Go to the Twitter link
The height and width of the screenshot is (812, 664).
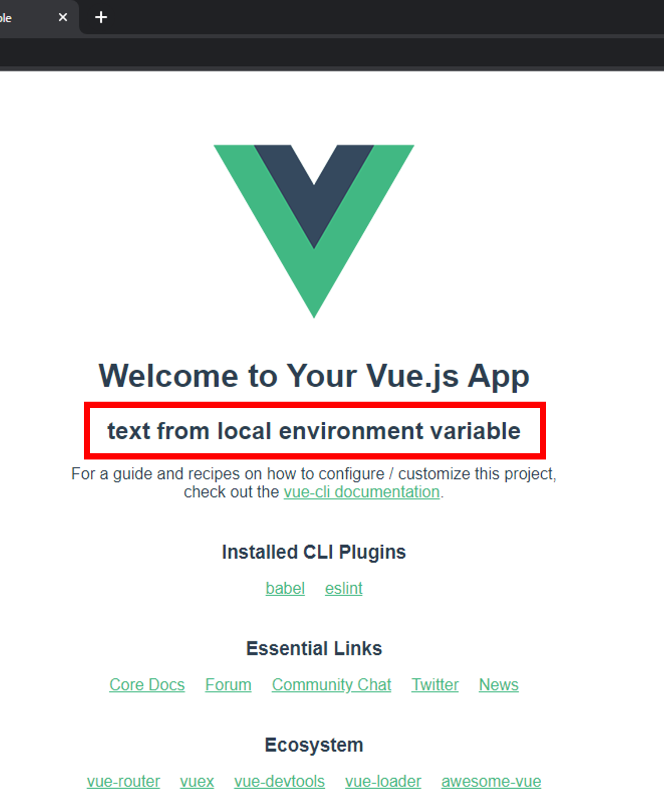(x=435, y=685)
